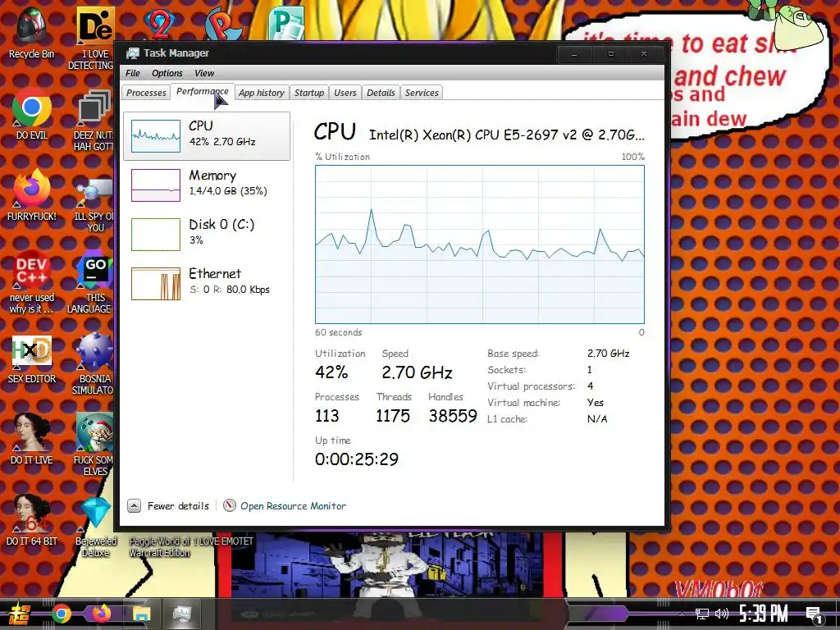Image resolution: width=840 pixels, height=630 pixels.
Task: Switch to the Processes tab
Action: pos(146,93)
